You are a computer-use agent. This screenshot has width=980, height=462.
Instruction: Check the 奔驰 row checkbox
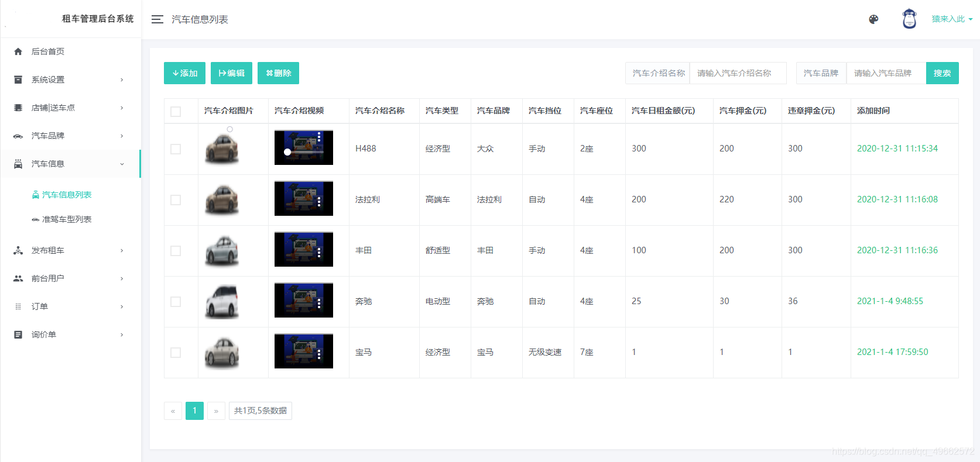pos(176,302)
